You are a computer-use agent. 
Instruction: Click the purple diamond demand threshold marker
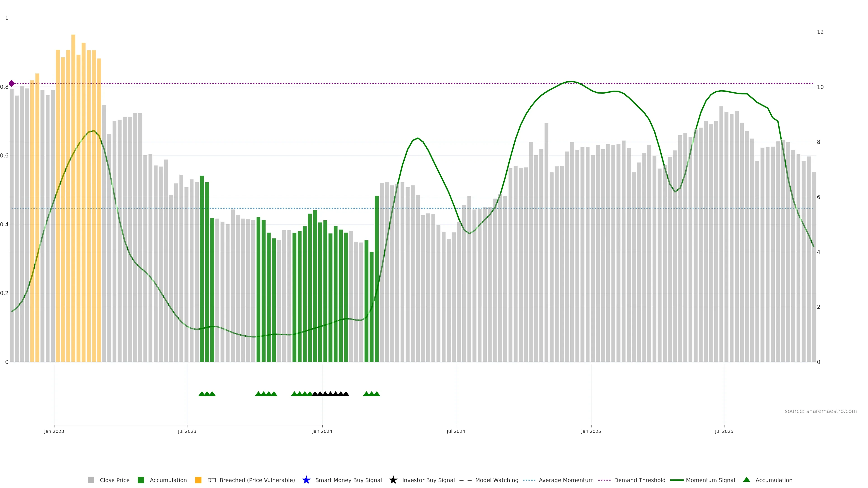pyautogui.click(x=12, y=84)
